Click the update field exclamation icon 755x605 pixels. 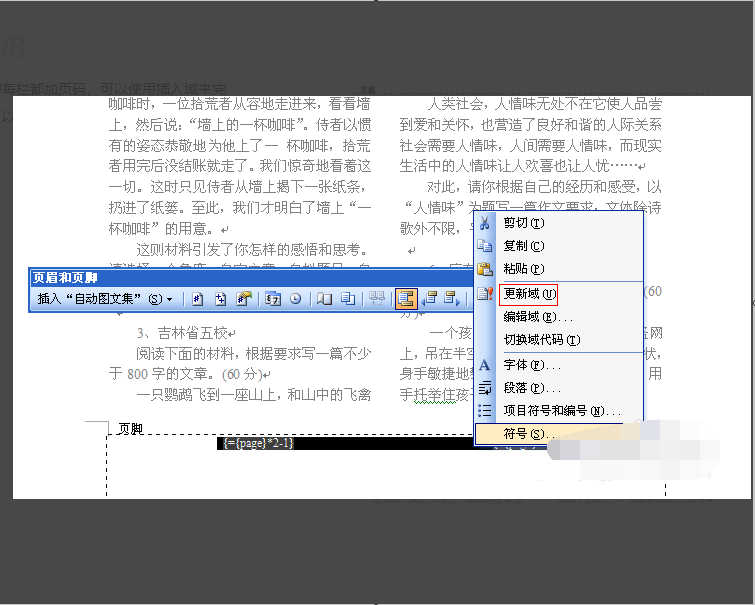click(x=484, y=293)
